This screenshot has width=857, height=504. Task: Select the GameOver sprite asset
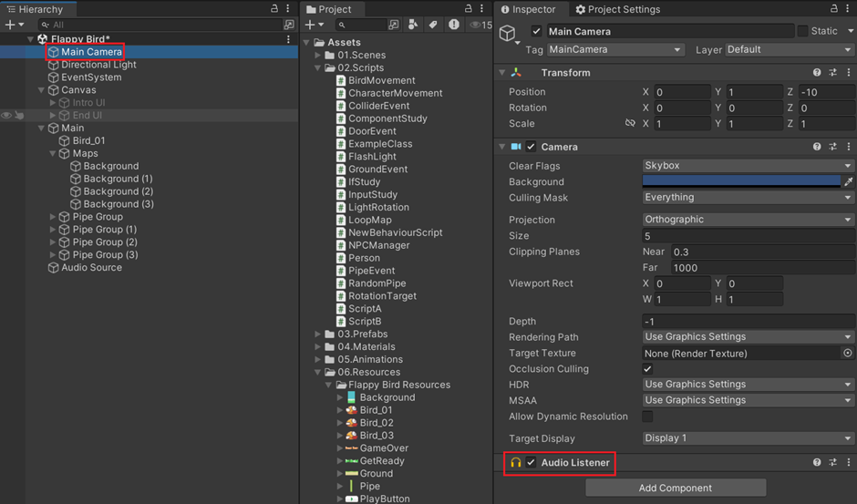(377, 447)
